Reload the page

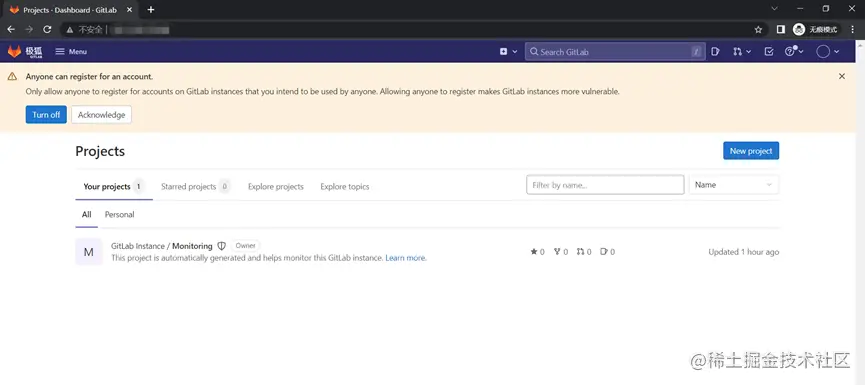coord(47,29)
